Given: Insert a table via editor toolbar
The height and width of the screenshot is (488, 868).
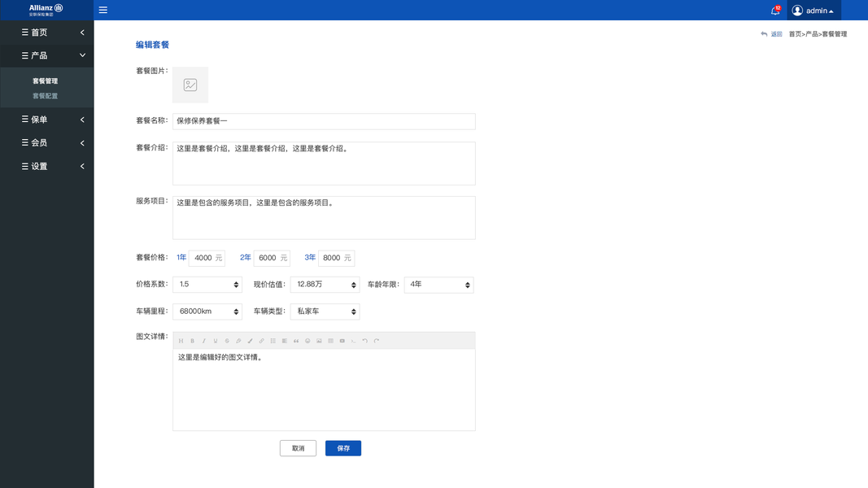Looking at the screenshot, I should pyautogui.click(x=330, y=341).
